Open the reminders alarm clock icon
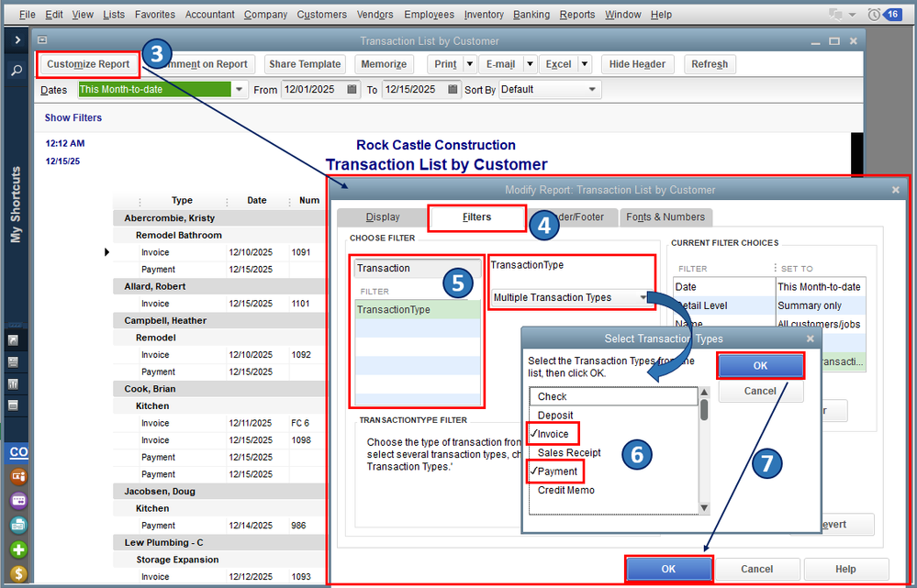The image size is (917, 588). (x=873, y=15)
